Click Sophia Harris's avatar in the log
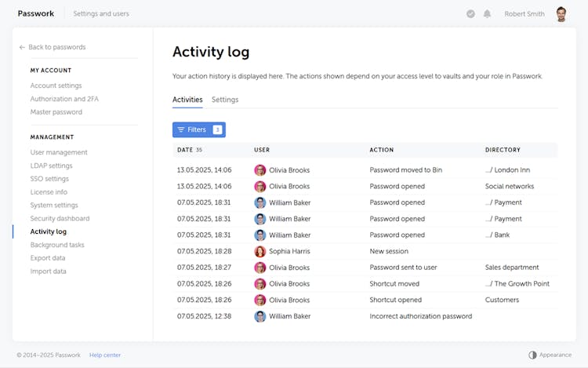Screen dimensions: 588x368 (260, 251)
